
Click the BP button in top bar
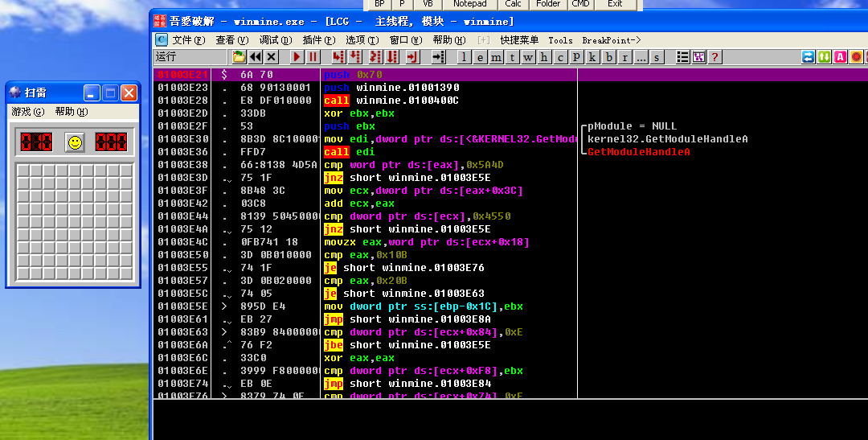pos(379,4)
